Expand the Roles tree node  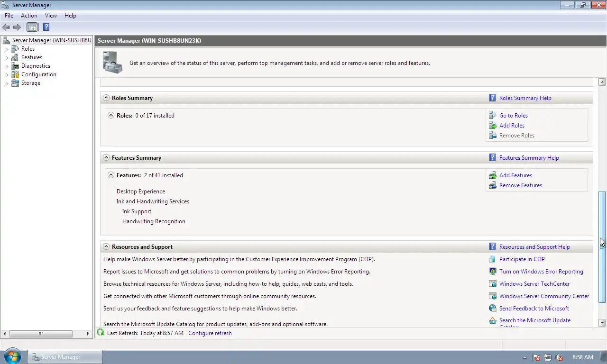point(7,49)
